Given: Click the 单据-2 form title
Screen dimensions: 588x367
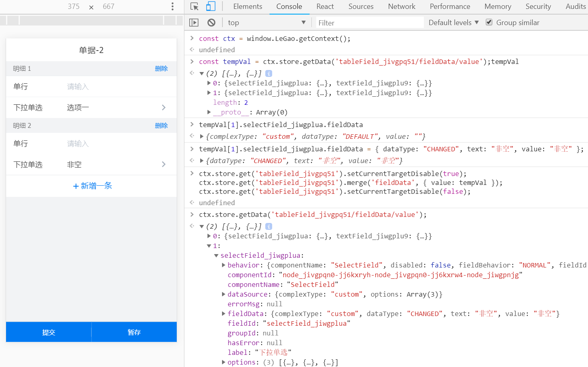Looking at the screenshot, I should [x=91, y=50].
